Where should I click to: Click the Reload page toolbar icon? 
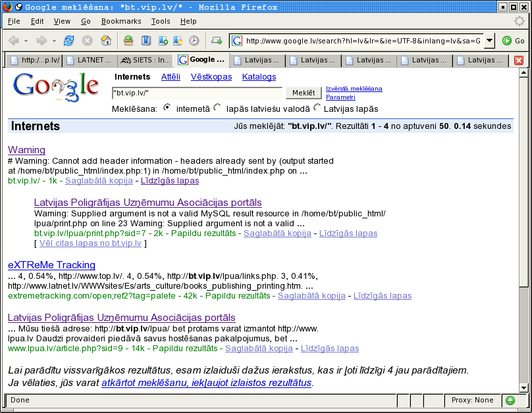click(68, 41)
